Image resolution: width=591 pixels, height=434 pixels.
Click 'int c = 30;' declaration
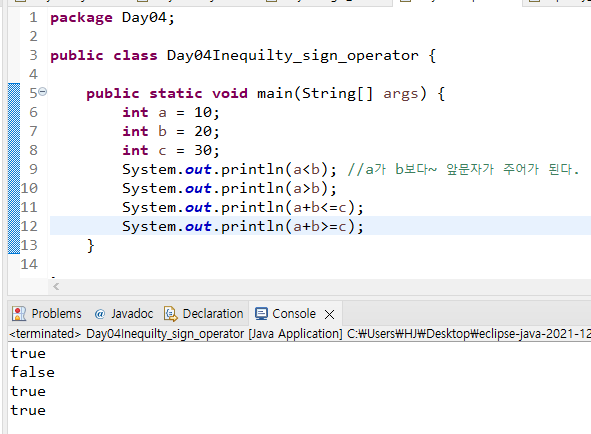click(x=170, y=150)
